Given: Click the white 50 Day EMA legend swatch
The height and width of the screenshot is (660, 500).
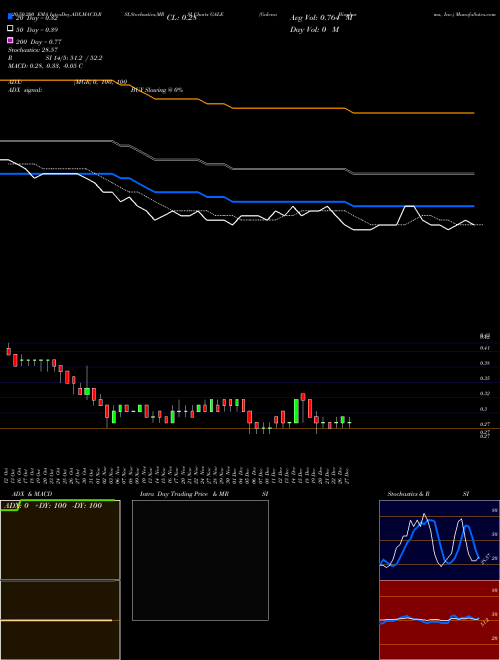Looking at the screenshot, I should (10, 28).
